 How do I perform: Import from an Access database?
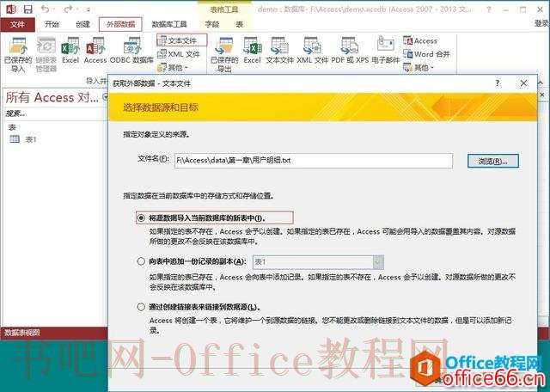(x=95, y=51)
